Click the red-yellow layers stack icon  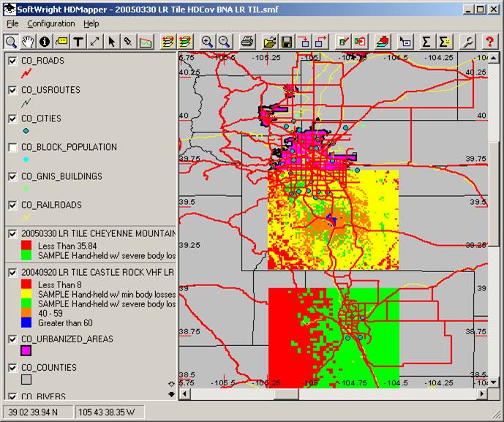[x=167, y=42]
